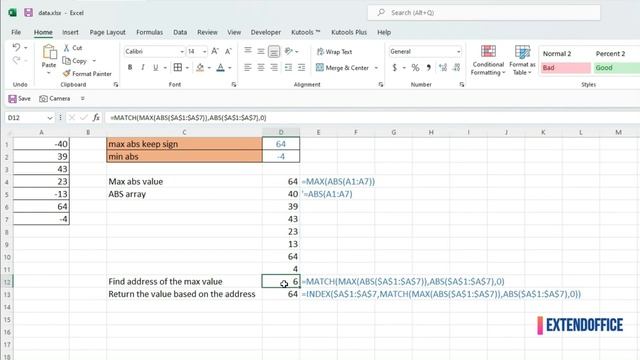Apply accounting dollar format

[394, 68]
